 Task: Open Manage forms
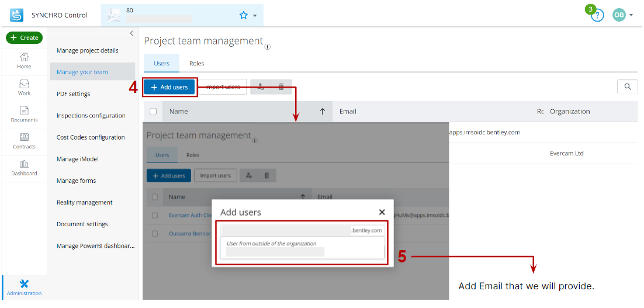(77, 181)
